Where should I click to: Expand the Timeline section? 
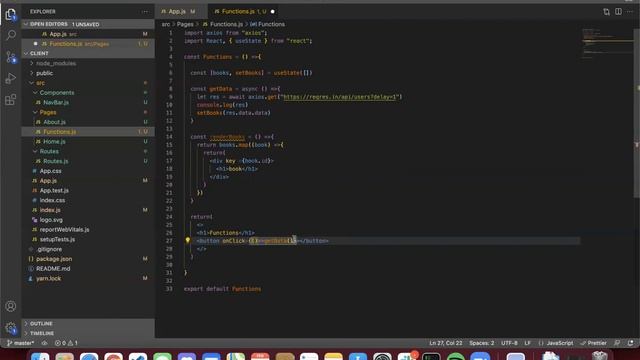coord(88,333)
